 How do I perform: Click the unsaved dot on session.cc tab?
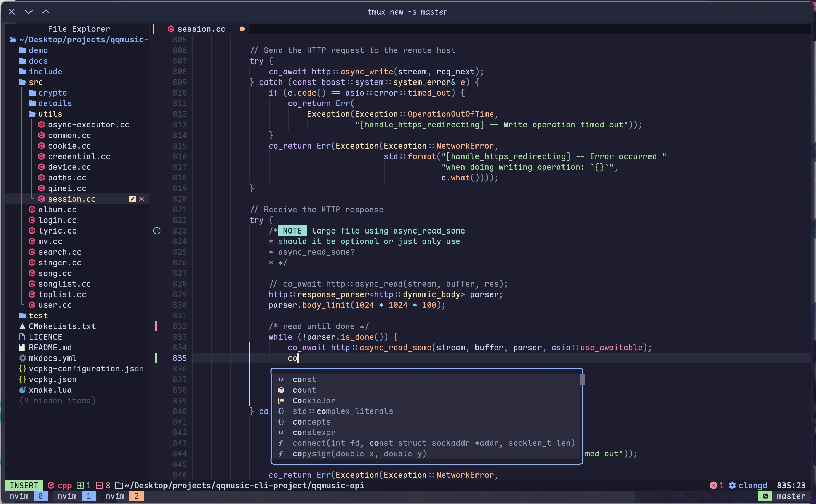[242, 29]
